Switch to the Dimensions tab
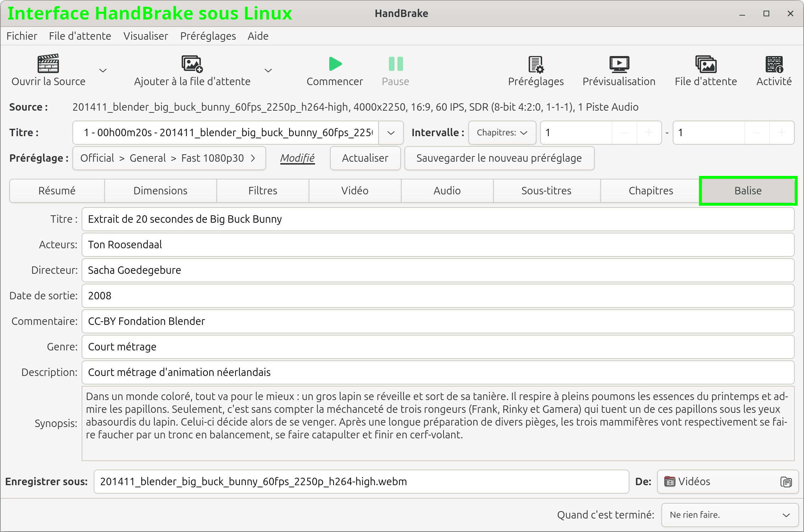The width and height of the screenshot is (804, 532). coord(160,191)
